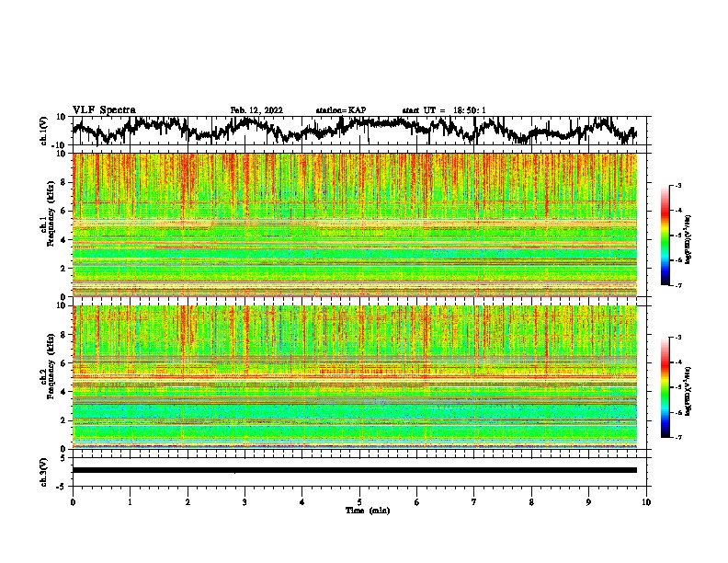Click the color scale bar beside ch.2 spectrogram
Viewport: 728px width, 563px height.
click(x=665, y=387)
